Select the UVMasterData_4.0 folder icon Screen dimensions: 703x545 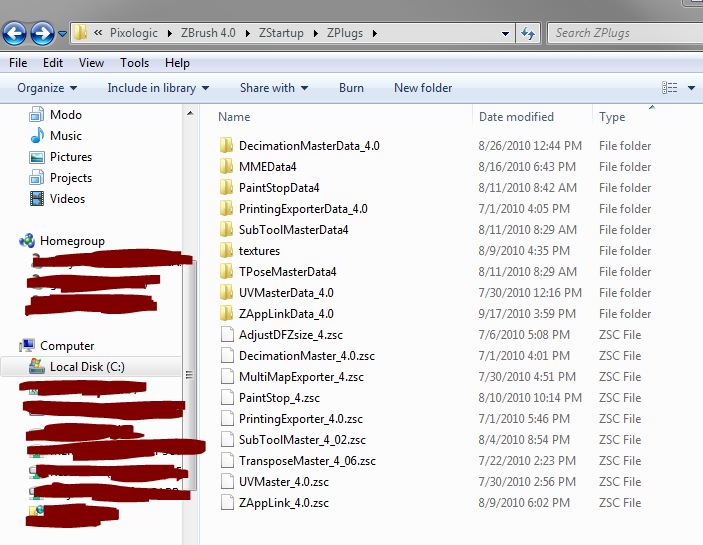226,293
